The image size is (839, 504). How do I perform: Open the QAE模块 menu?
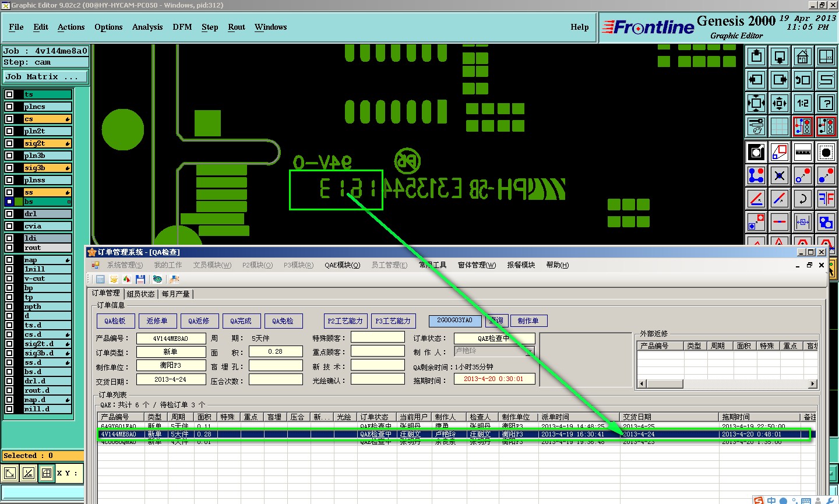[343, 265]
